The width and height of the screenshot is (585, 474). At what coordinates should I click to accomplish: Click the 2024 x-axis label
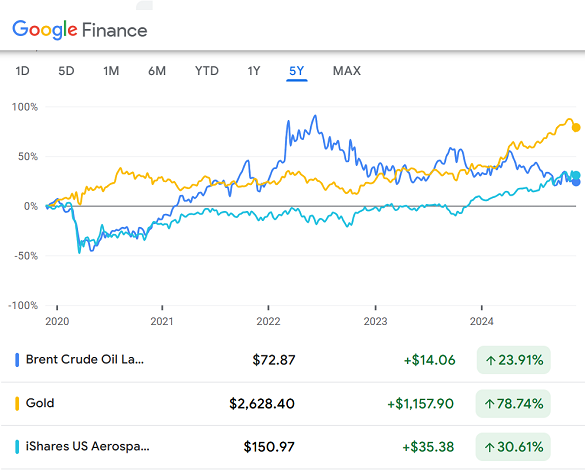[482, 321]
